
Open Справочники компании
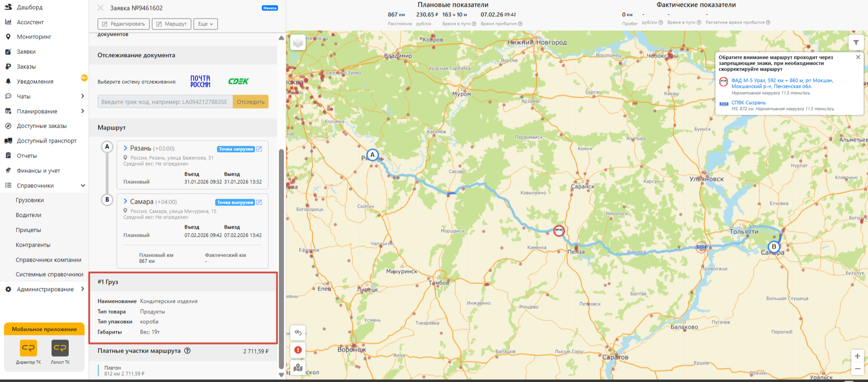(x=48, y=260)
